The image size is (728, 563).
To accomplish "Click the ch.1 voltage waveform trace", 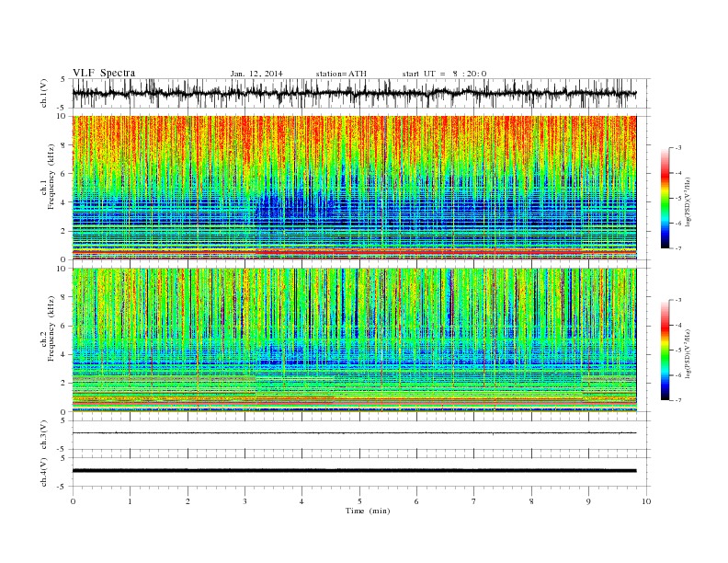I will (x=354, y=93).
